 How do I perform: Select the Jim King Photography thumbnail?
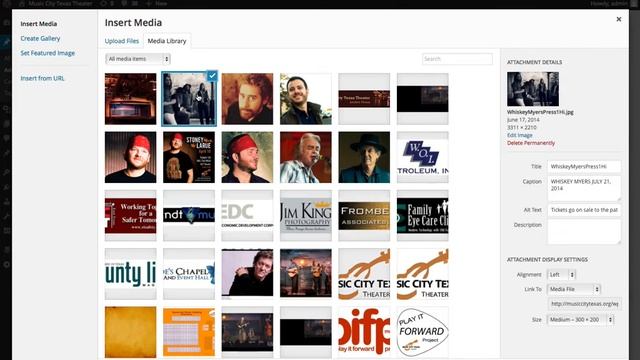[x=306, y=216]
